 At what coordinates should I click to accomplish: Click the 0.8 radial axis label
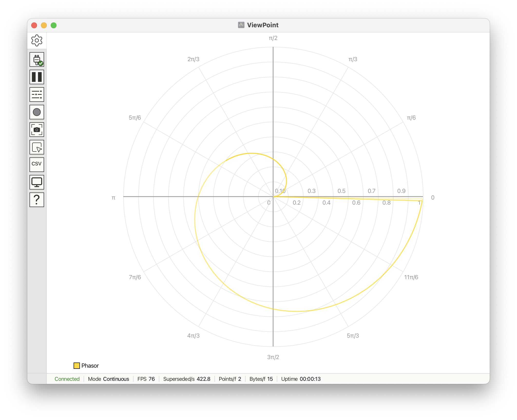pyautogui.click(x=386, y=203)
